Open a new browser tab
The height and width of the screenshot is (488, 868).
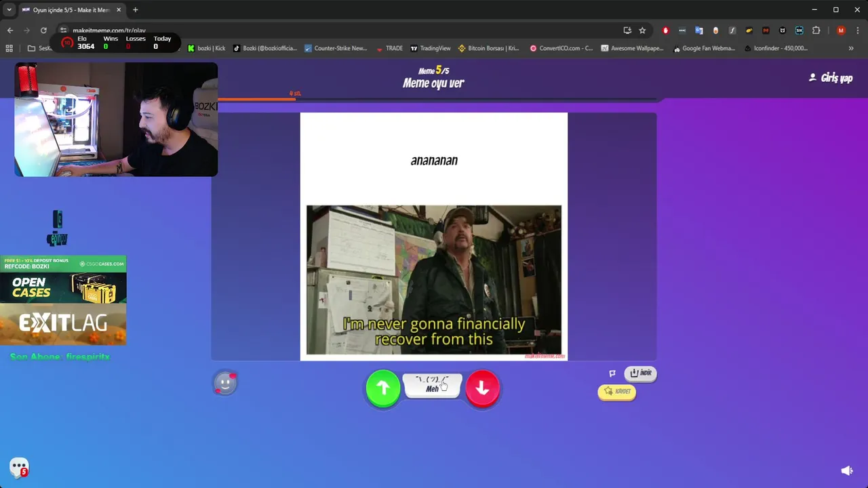pyautogui.click(x=136, y=9)
